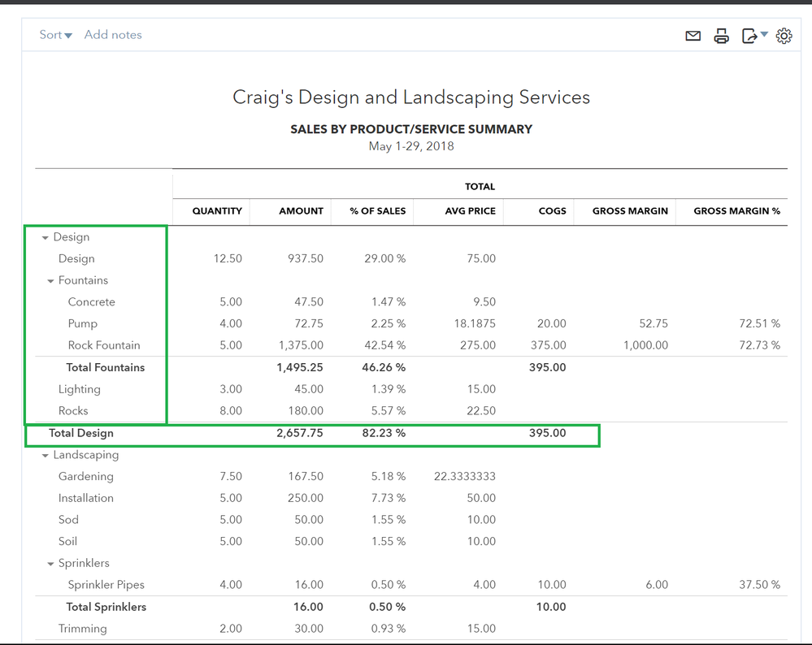The width and height of the screenshot is (812, 645).
Task: Select the QUANTITY column header
Action: [x=217, y=211]
